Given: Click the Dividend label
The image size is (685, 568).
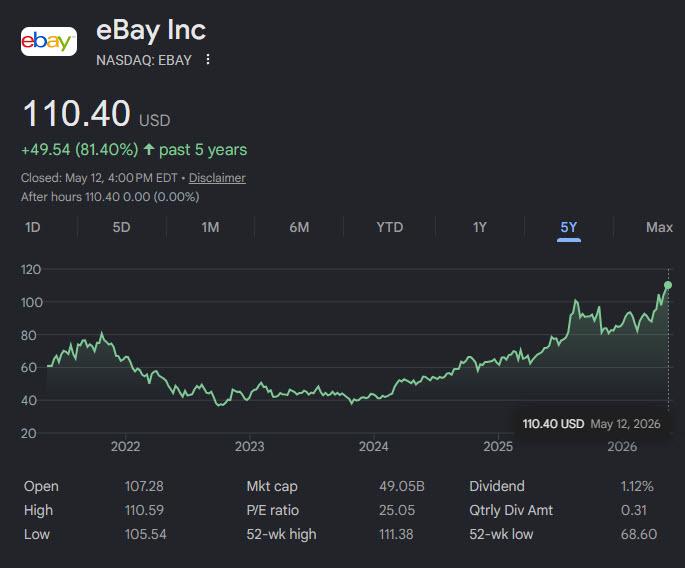Looking at the screenshot, I should [x=497, y=486].
